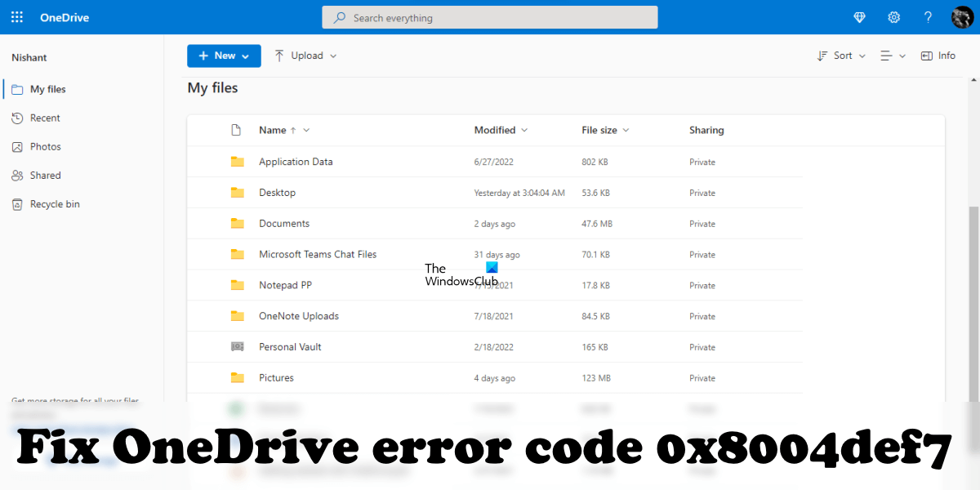This screenshot has width=980, height=490.
Task: Click the 165 KB file size
Action: 595,347
